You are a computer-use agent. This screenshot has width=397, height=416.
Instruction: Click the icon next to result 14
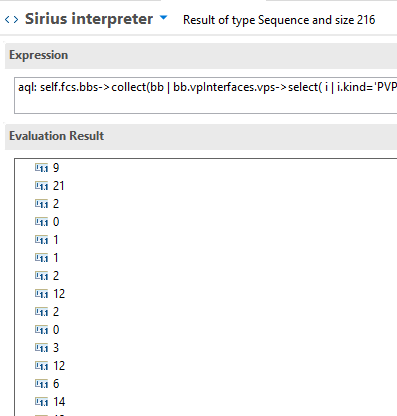pos(42,402)
